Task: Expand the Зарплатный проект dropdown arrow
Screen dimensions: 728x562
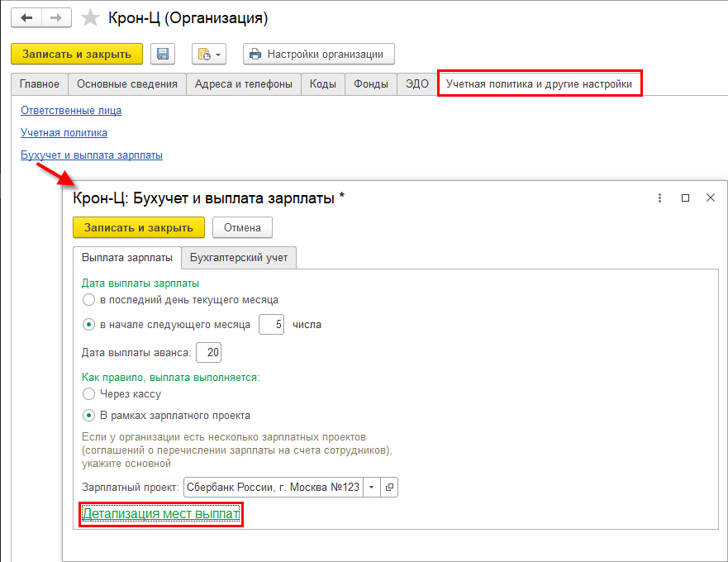Action: point(371,488)
